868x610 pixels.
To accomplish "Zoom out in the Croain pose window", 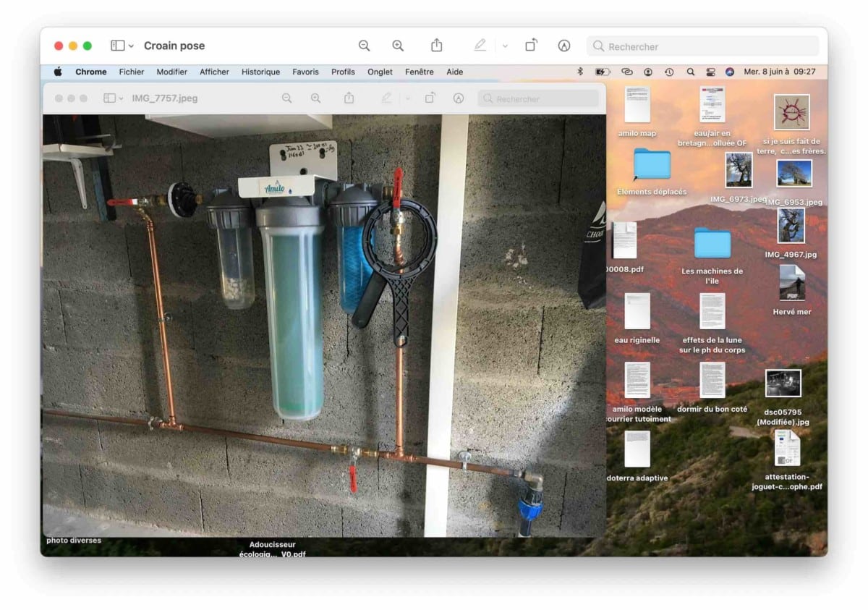I will coord(364,46).
